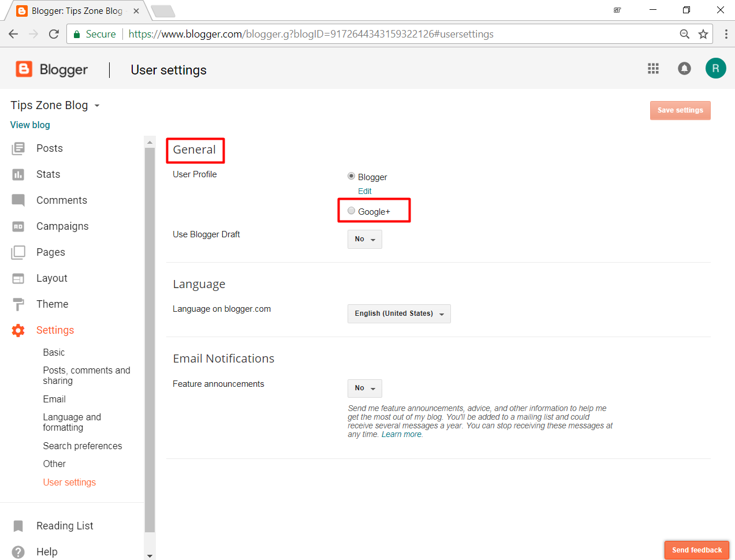This screenshot has width=735, height=560.
Task: Bookmark page with star icon
Action: pos(703,34)
